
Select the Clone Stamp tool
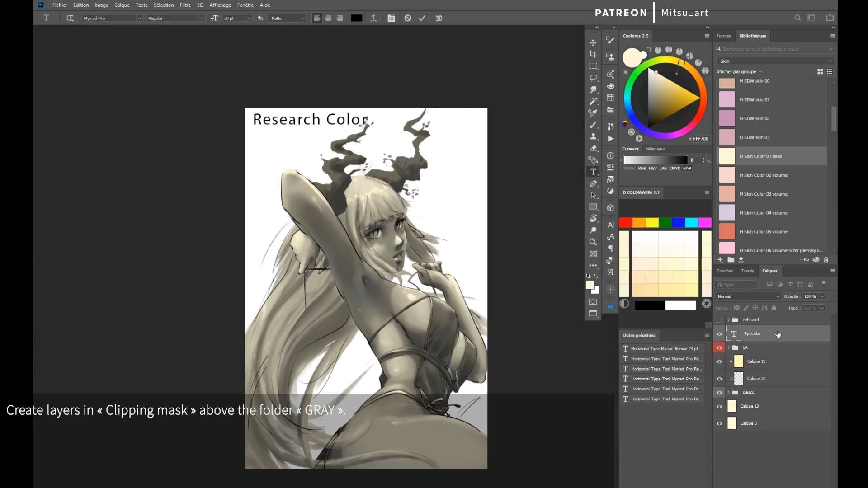(x=593, y=136)
